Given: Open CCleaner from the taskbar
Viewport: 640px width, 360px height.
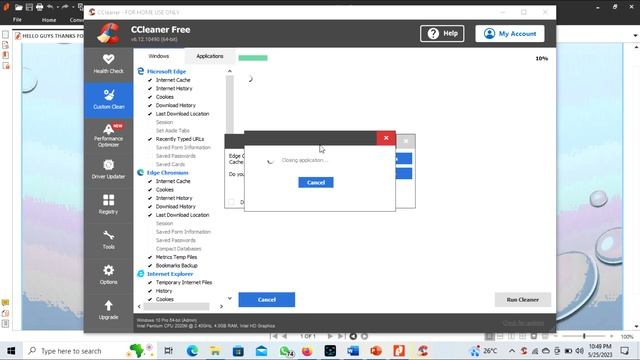Looking at the screenshot, I should [x=422, y=351].
